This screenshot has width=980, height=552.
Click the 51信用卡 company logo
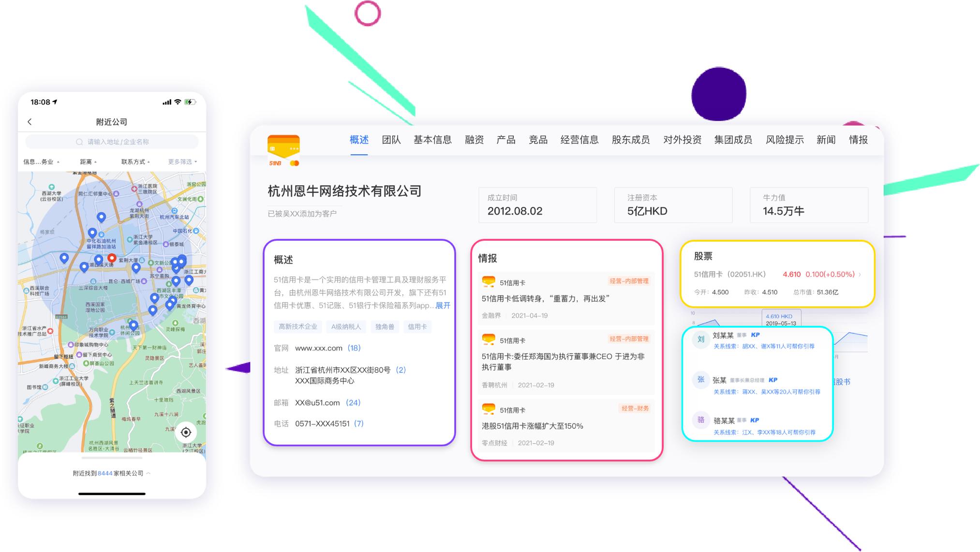283,151
